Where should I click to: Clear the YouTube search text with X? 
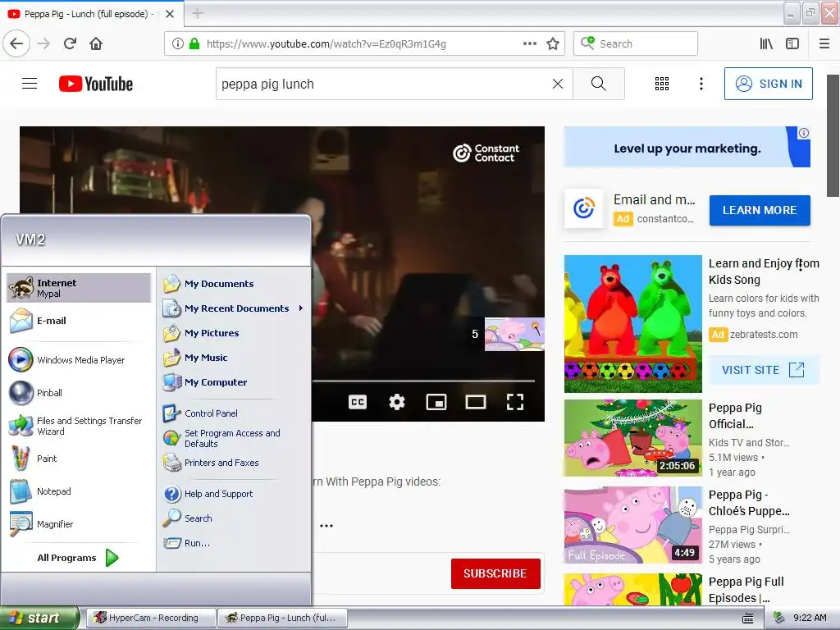tap(558, 84)
